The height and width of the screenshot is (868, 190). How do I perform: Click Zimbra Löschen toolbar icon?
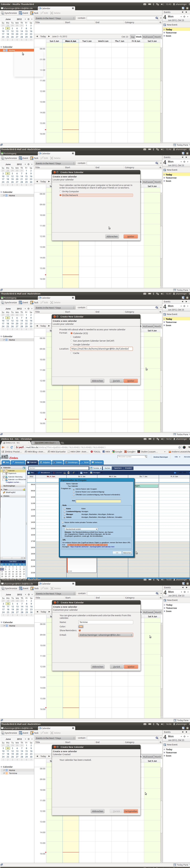tap(54, 472)
